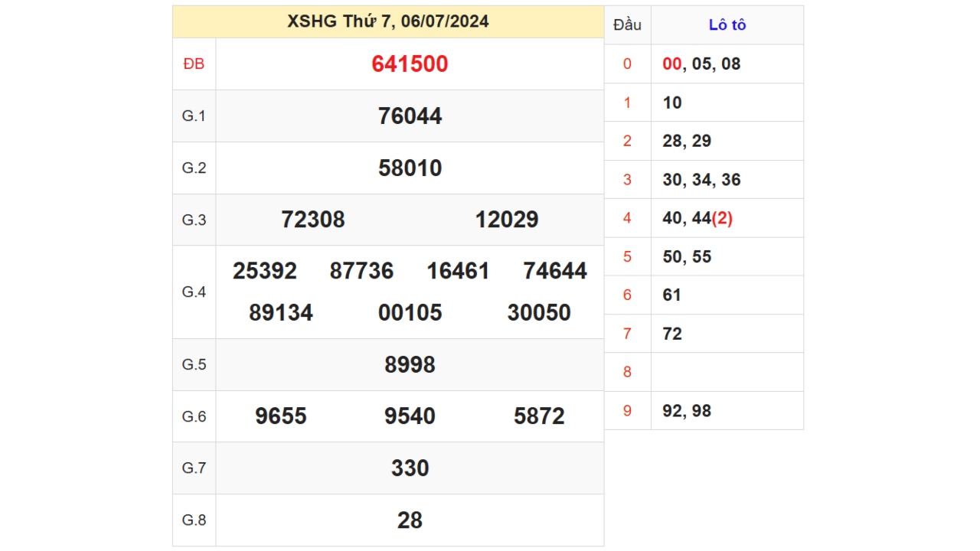
Task: Select sixth prize number 9540
Action: (x=410, y=416)
